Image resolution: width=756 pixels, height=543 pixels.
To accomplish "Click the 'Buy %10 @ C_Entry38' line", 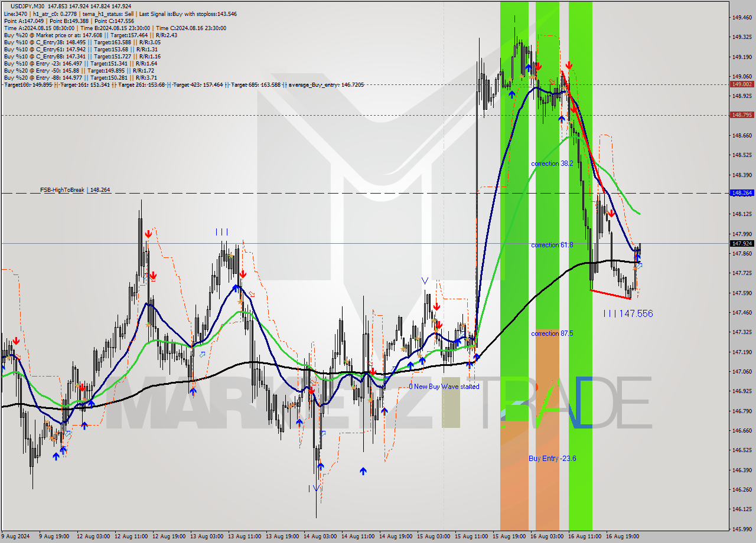I will 82,42.
